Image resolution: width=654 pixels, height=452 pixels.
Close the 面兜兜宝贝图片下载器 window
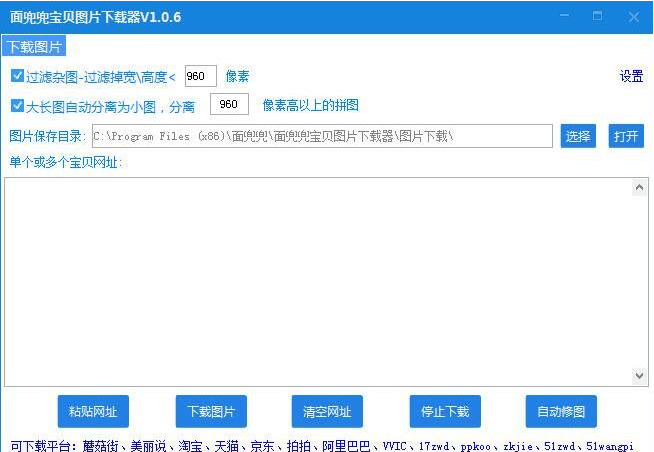tap(634, 17)
